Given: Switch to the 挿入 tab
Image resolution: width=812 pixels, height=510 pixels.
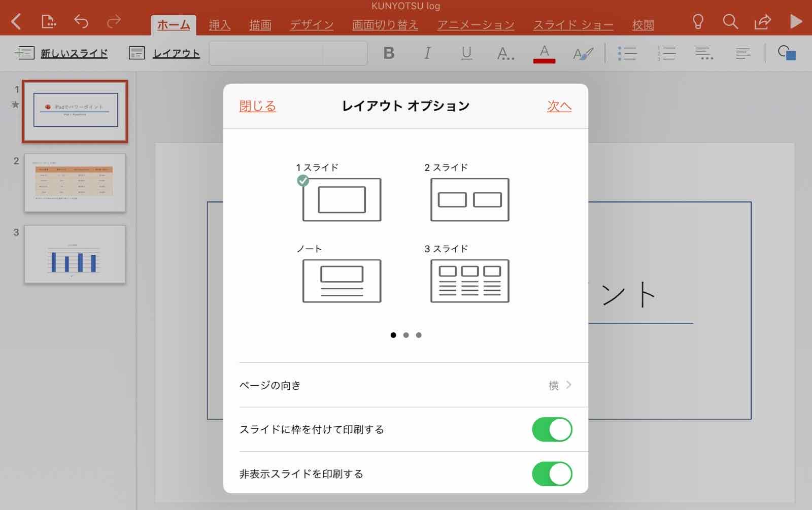Looking at the screenshot, I should (220, 25).
